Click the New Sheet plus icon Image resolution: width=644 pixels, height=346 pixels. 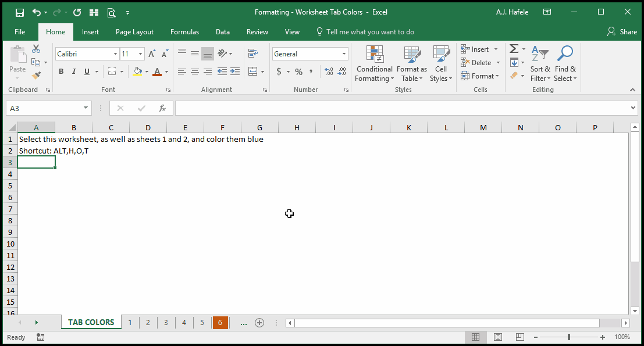[259, 323]
